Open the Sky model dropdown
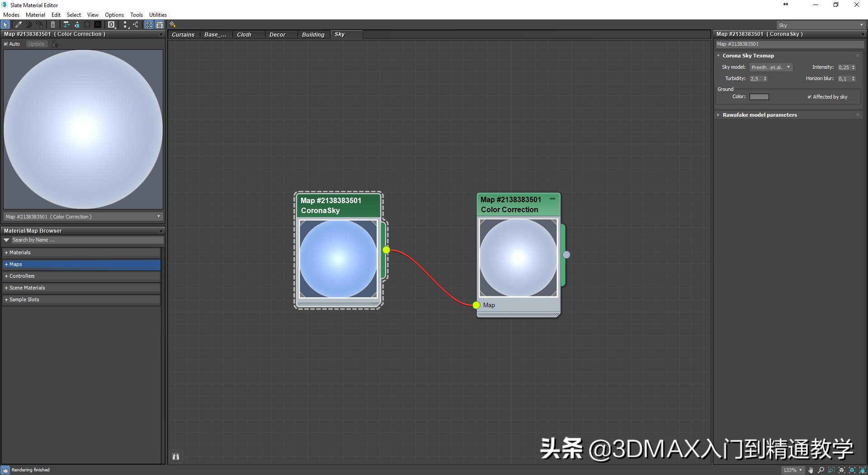This screenshot has width=868, height=475. 771,67
